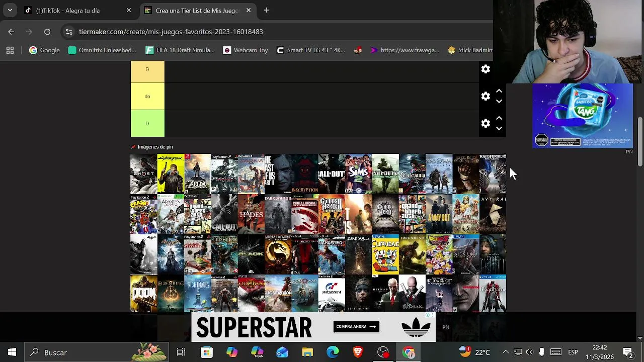The image size is (644, 362).
Task: Open settings gear for tier B row
Action: tap(486, 69)
